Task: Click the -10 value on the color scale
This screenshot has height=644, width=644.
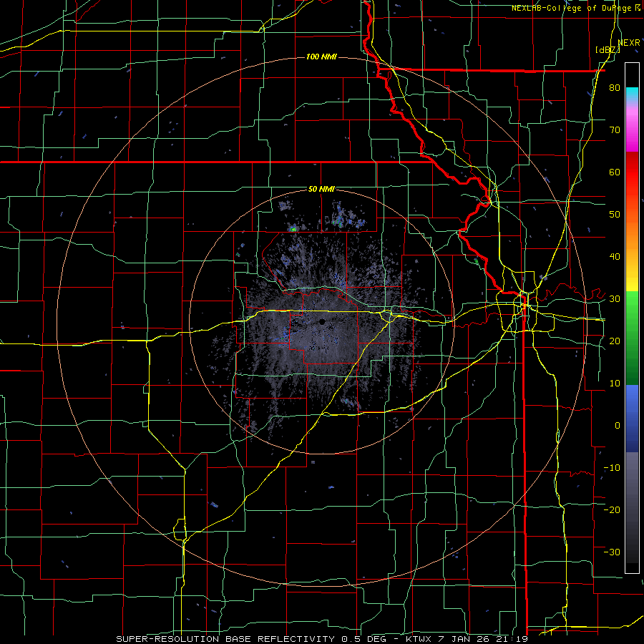Action: tap(612, 468)
